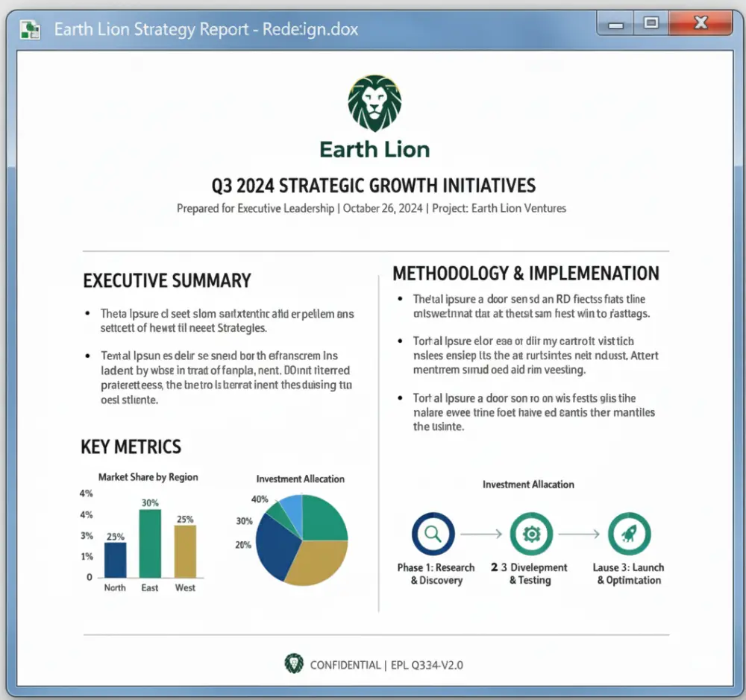Click Methodology bullet starting 'Tortal Ipsure elor'

pyautogui.click(x=536, y=356)
